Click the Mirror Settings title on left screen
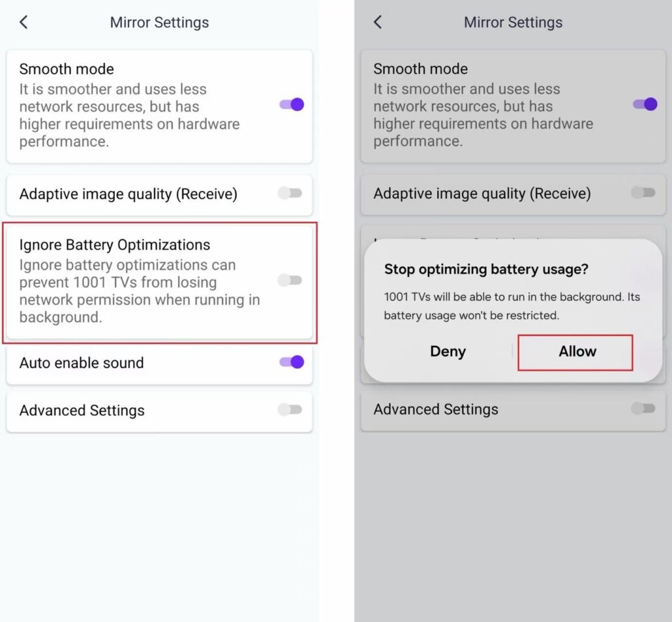The image size is (672, 622). point(159,22)
